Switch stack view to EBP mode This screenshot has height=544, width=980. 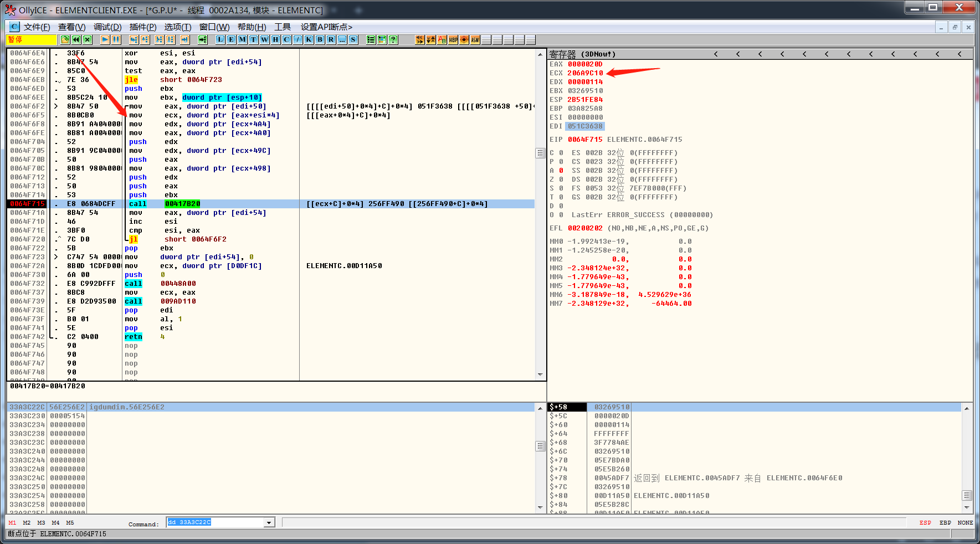coord(945,522)
